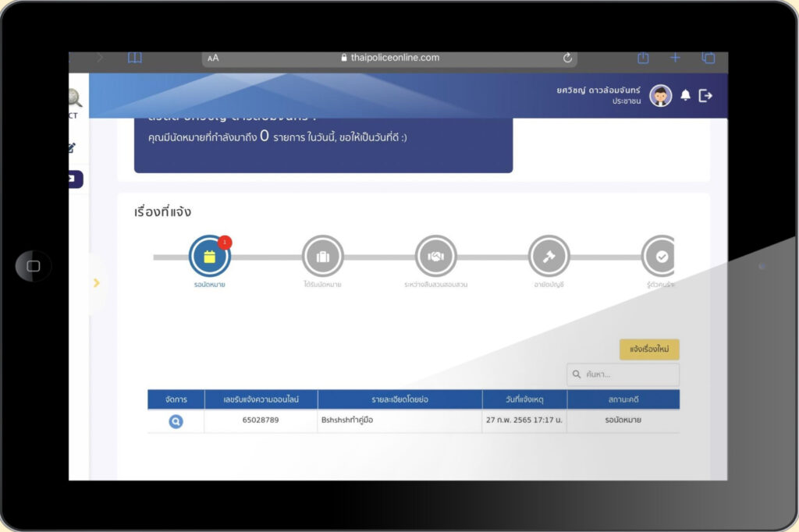This screenshot has height=532, width=799.
Task: Open a new Safari tab with plus
Action: point(676,58)
